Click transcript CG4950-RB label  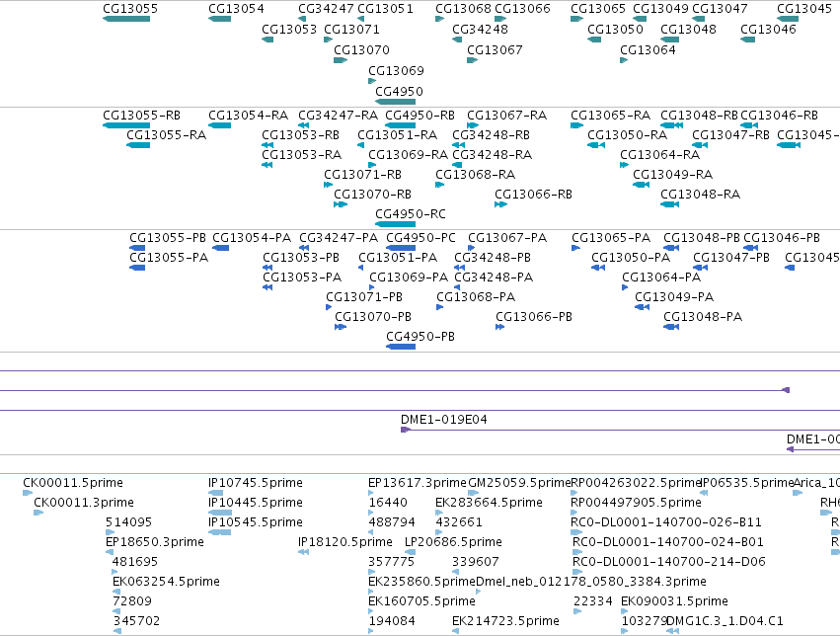(x=420, y=116)
